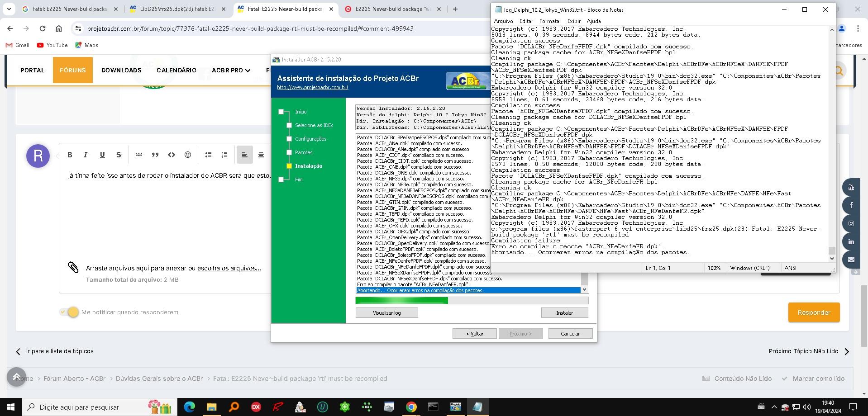
Task: Open the Facebook social side button
Action: (851, 205)
